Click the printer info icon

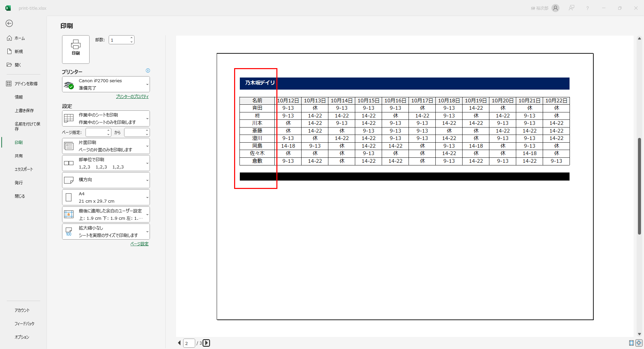pos(148,70)
